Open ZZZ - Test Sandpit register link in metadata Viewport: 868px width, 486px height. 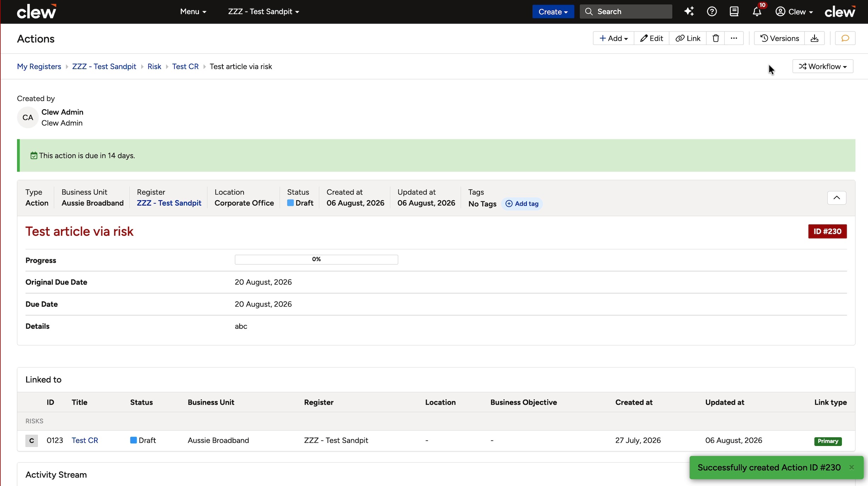[169, 203]
